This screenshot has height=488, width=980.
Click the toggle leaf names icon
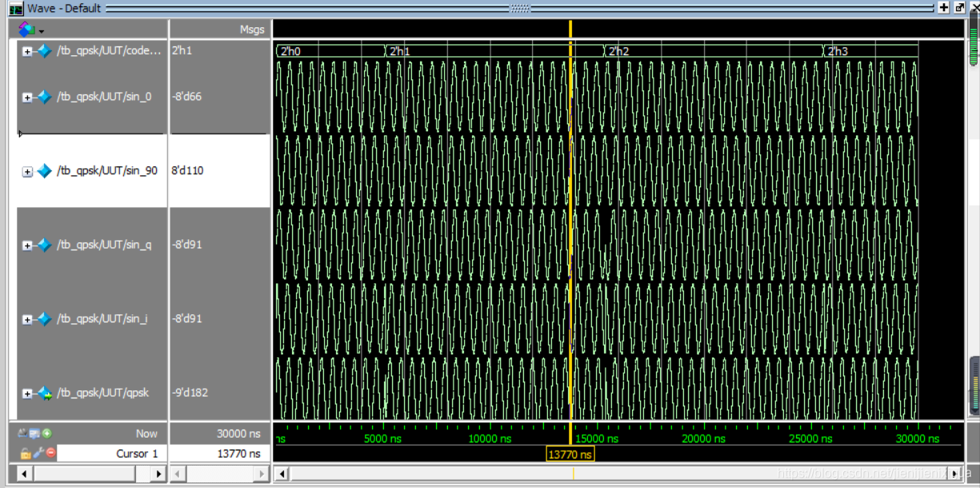pyautogui.click(x=23, y=434)
